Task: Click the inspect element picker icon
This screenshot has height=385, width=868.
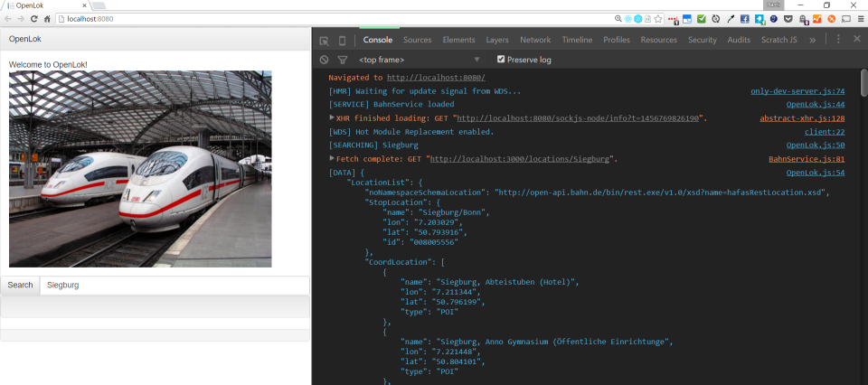Action: click(x=324, y=41)
